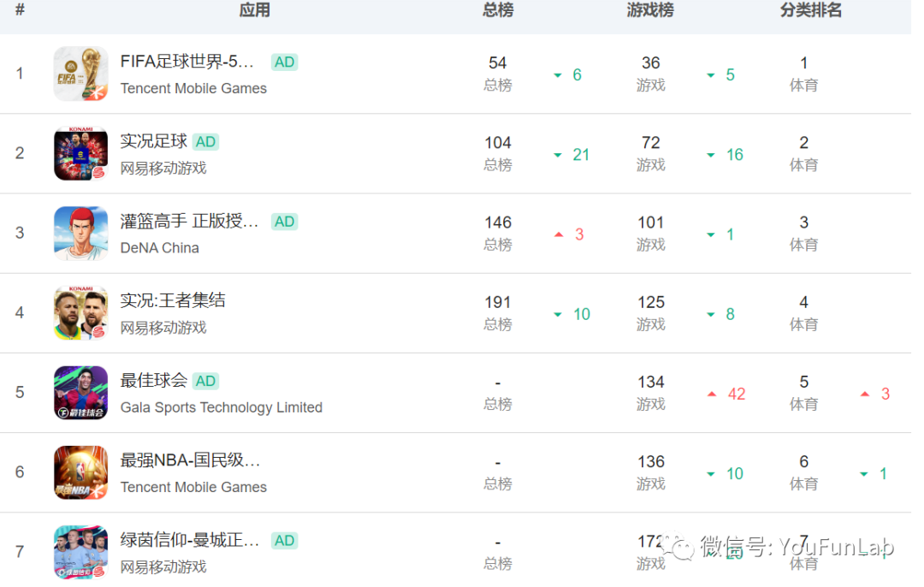This screenshot has width=924, height=587.
Task: Click DeNA China publisher name
Action: click(x=160, y=248)
